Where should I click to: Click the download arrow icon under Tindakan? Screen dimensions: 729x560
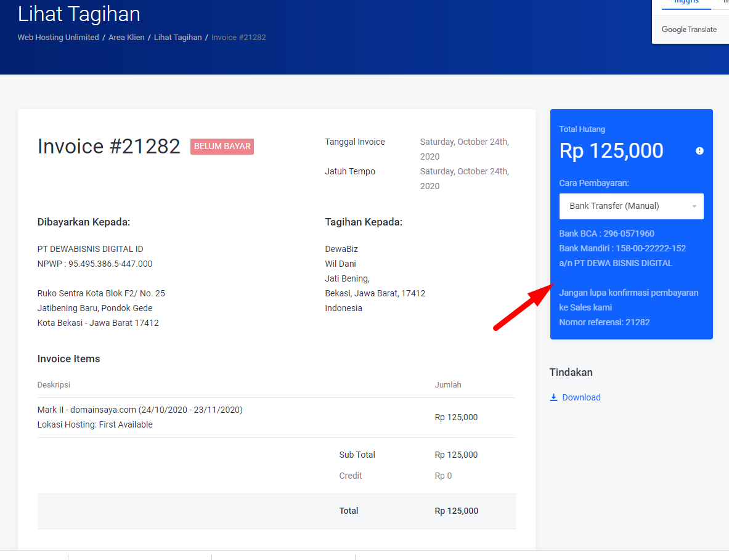point(553,397)
